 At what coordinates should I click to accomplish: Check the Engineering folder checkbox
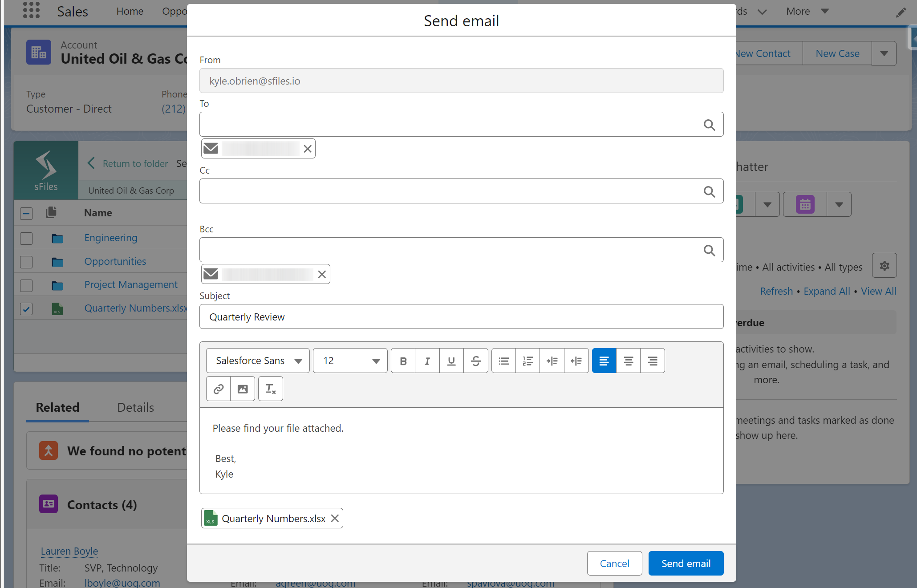point(26,238)
